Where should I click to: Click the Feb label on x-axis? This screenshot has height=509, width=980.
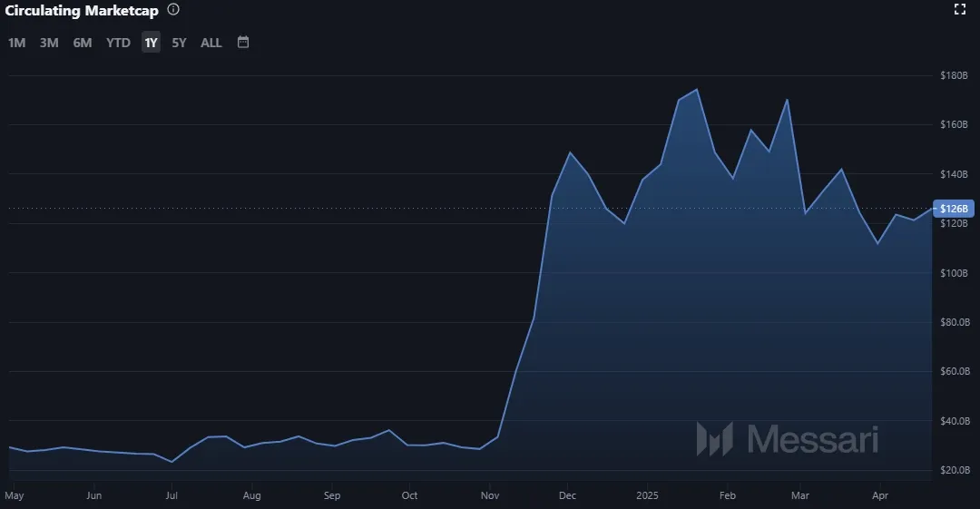pyautogui.click(x=728, y=495)
